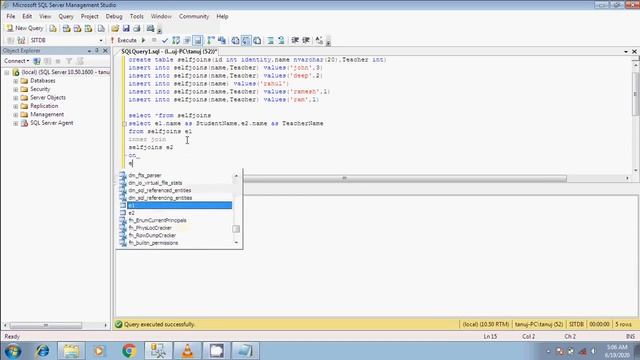Open the SITDB database dropdown
This screenshot has height=360, width=640.
tap(101, 40)
